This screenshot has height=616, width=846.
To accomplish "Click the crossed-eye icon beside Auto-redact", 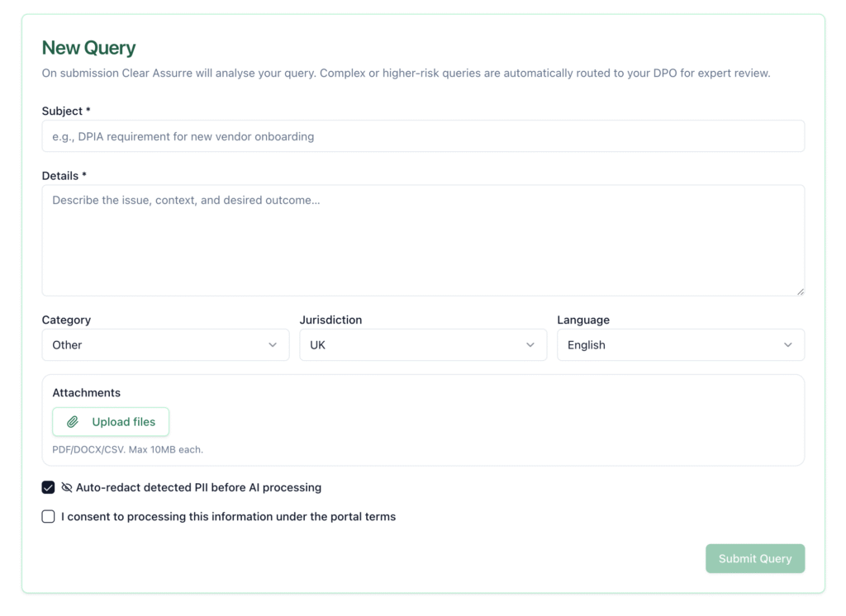I will [67, 488].
